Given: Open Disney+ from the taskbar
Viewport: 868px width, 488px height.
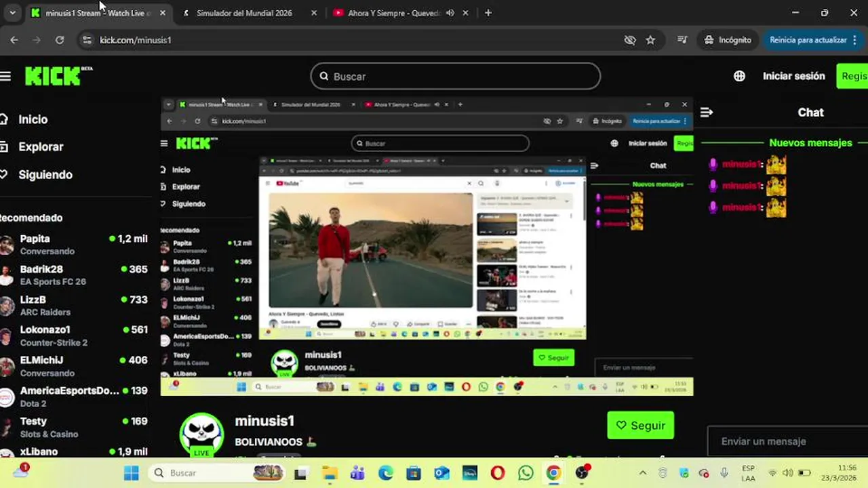Looking at the screenshot, I should click(x=469, y=473).
